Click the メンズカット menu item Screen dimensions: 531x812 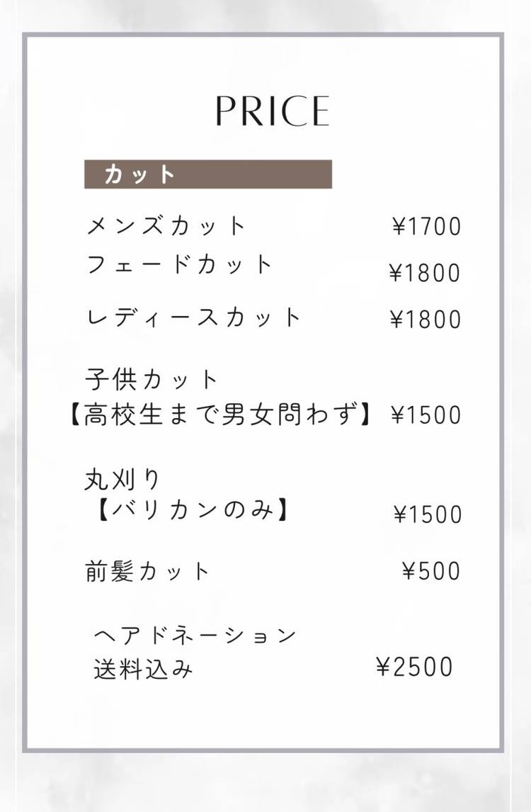pos(166,227)
